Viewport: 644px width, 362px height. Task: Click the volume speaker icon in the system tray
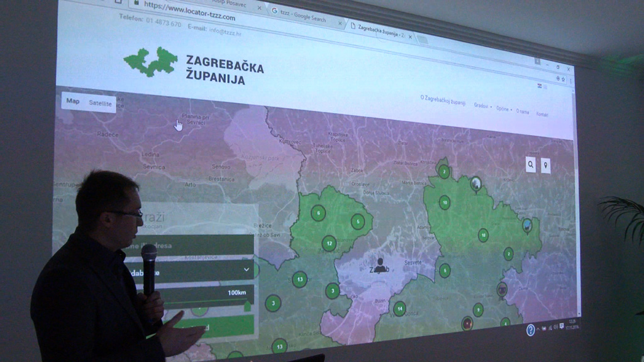pos(556,327)
